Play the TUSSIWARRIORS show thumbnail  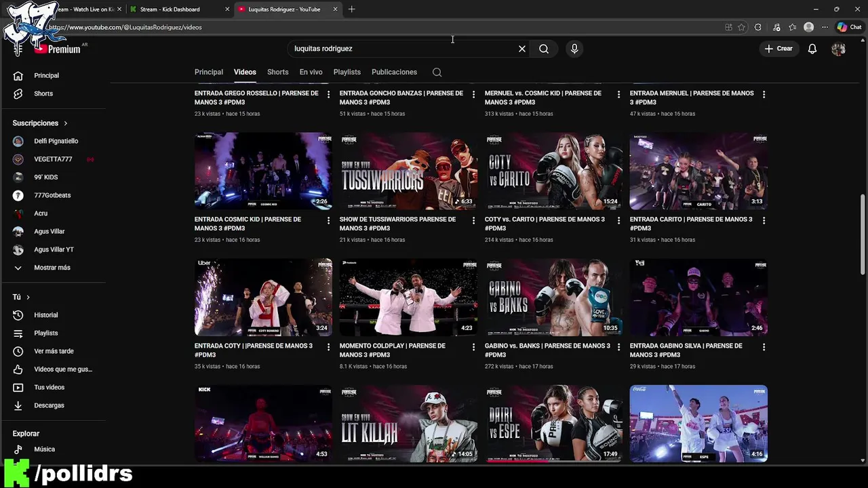408,171
